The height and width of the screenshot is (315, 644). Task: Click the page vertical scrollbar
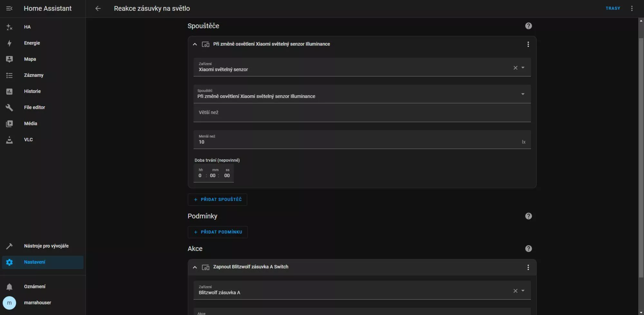[x=641, y=157]
